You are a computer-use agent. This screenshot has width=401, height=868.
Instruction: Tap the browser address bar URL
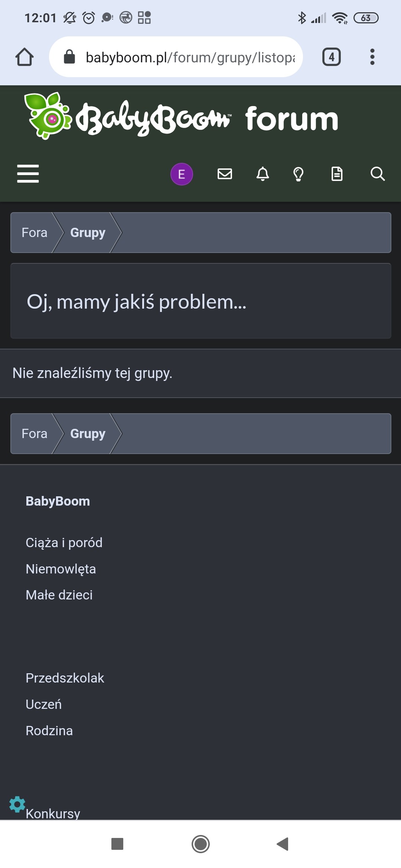(190, 57)
